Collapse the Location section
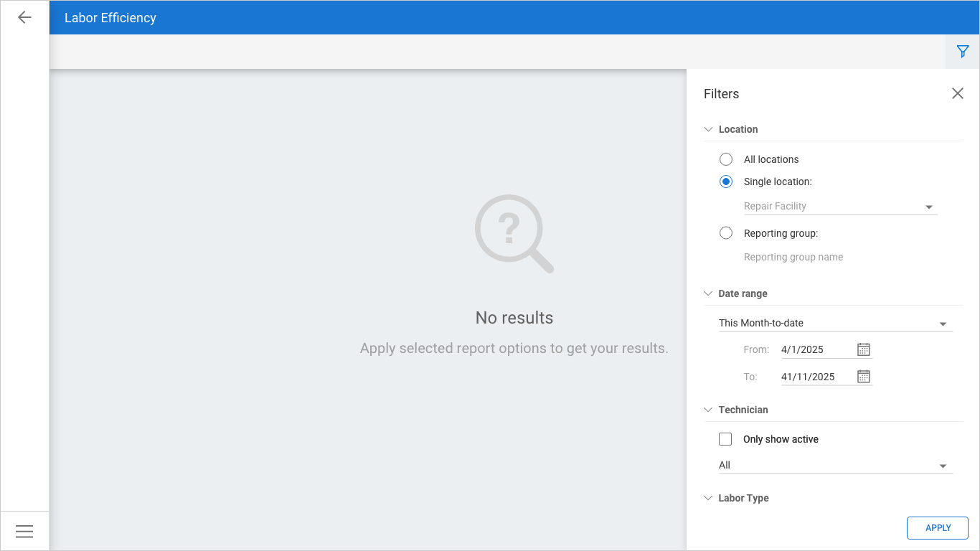The image size is (980, 551). (709, 130)
